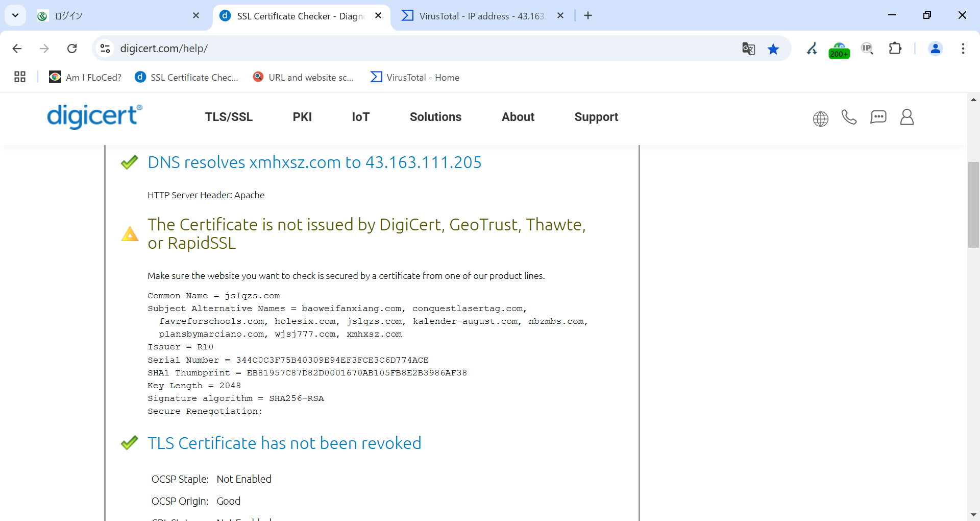The image size is (980, 521).
Task: Open a new browser tab
Action: coord(588,16)
